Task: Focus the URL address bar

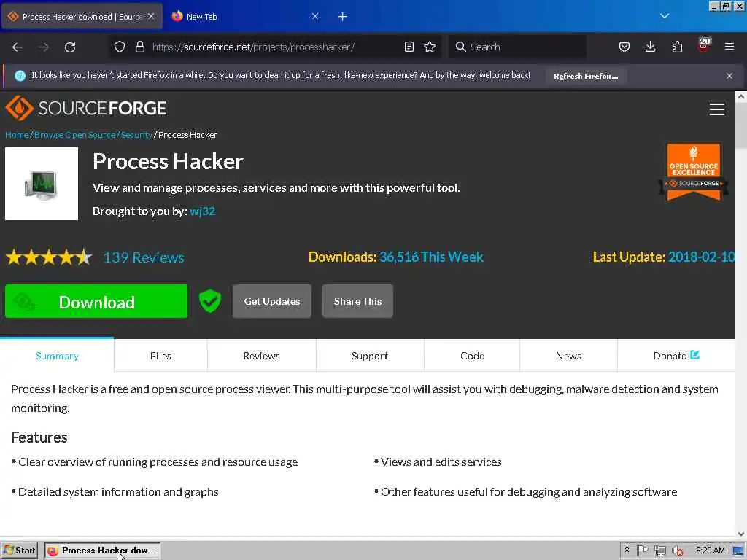Action: click(x=274, y=47)
